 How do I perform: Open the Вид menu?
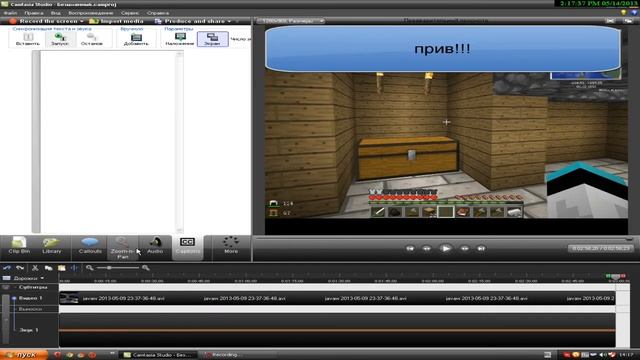[x=56, y=13]
